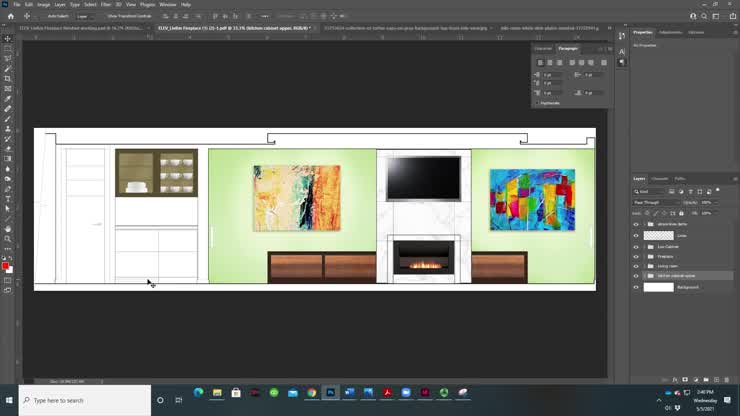Expand the kitchen cabinet upper group
Image resolution: width=740 pixels, height=416 pixels.
[x=644, y=276]
